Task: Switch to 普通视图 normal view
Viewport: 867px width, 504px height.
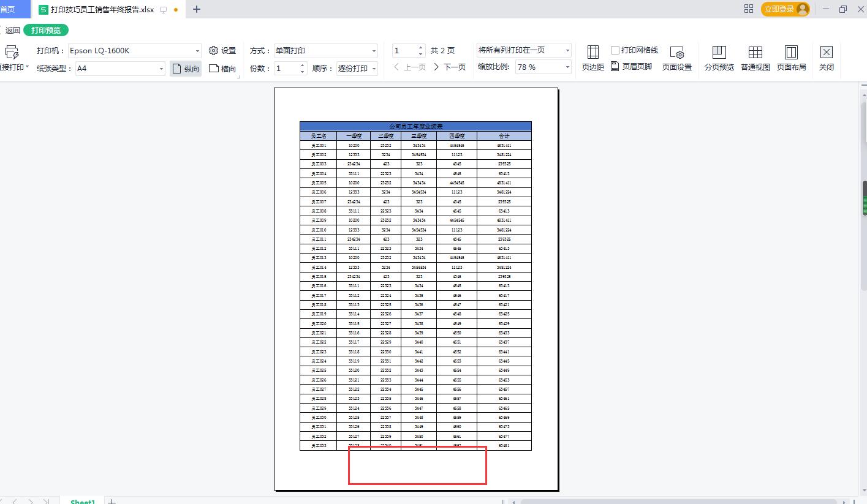Action: click(x=754, y=59)
